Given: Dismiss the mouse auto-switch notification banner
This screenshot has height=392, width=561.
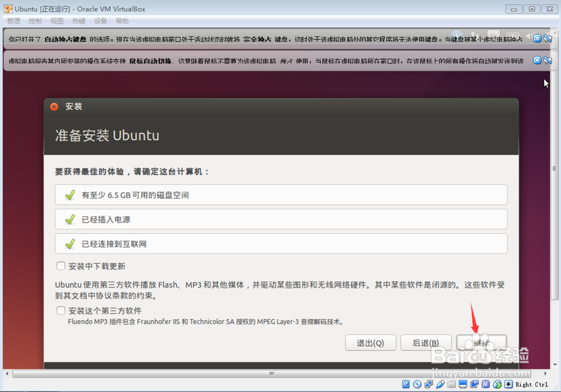Looking at the screenshot, I should tap(537, 60).
